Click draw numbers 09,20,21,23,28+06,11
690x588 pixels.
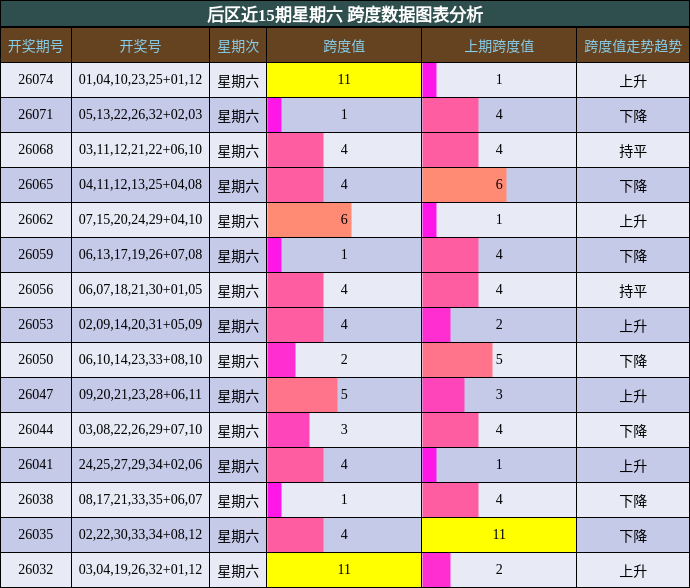point(140,394)
